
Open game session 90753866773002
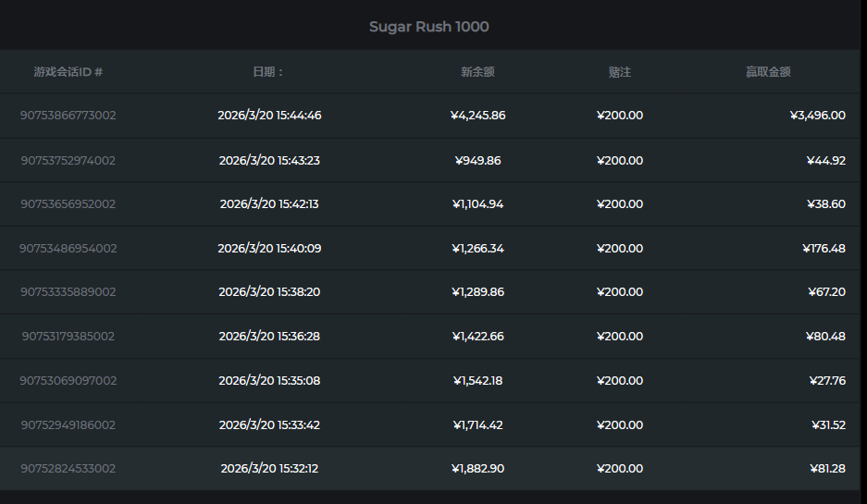(68, 116)
